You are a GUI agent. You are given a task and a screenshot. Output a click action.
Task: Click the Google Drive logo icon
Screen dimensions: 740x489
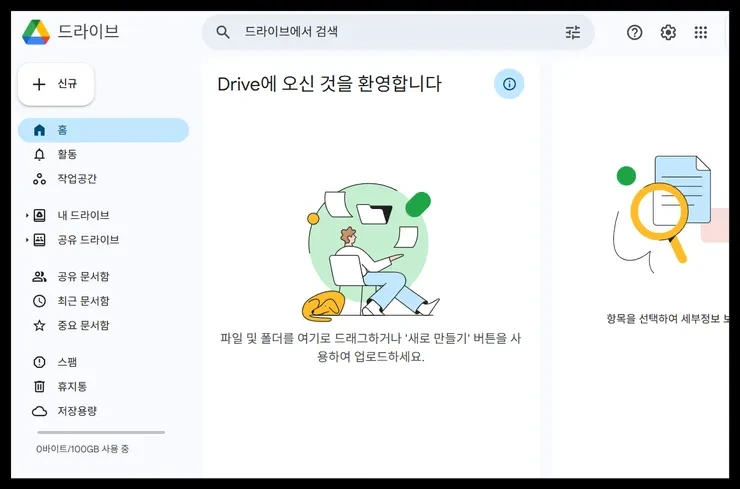click(x=36, y=32)
